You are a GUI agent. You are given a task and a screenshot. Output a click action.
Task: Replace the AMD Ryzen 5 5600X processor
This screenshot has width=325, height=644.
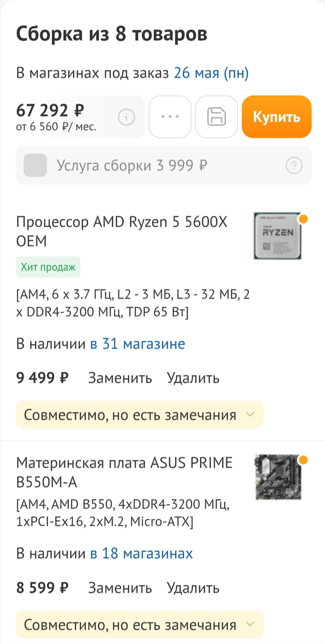(120, 378)
